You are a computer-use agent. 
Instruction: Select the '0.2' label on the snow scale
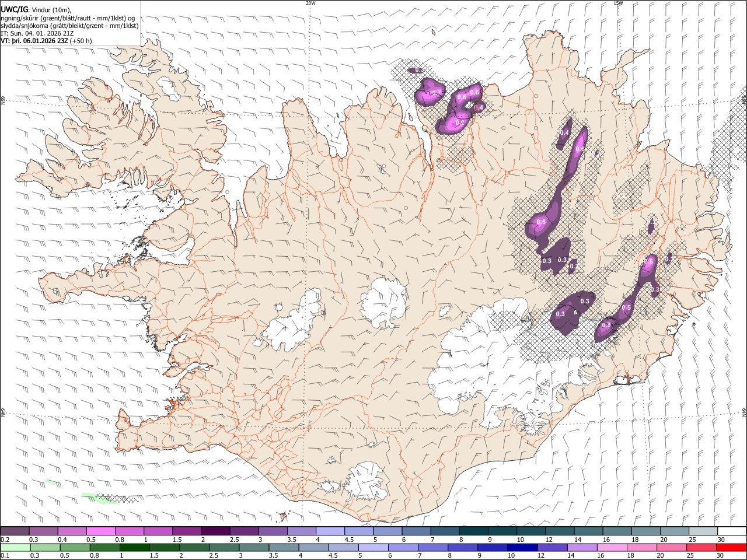coord(5,540)
